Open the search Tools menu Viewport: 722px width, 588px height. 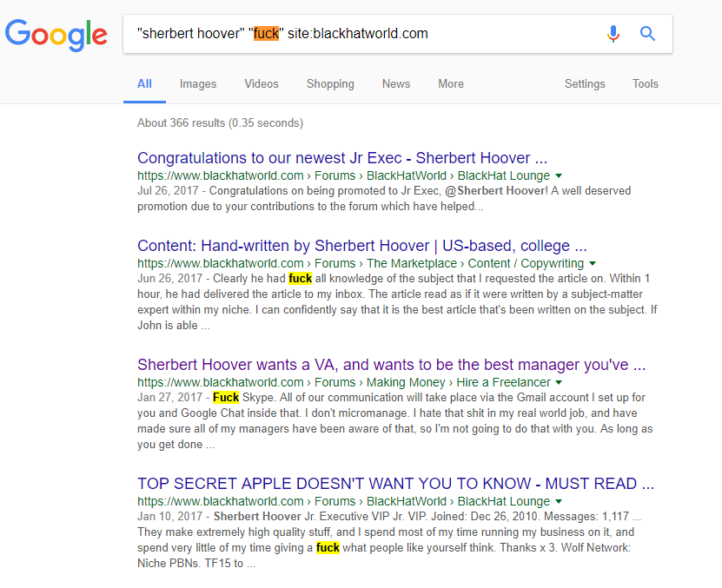tap(645, 83)
